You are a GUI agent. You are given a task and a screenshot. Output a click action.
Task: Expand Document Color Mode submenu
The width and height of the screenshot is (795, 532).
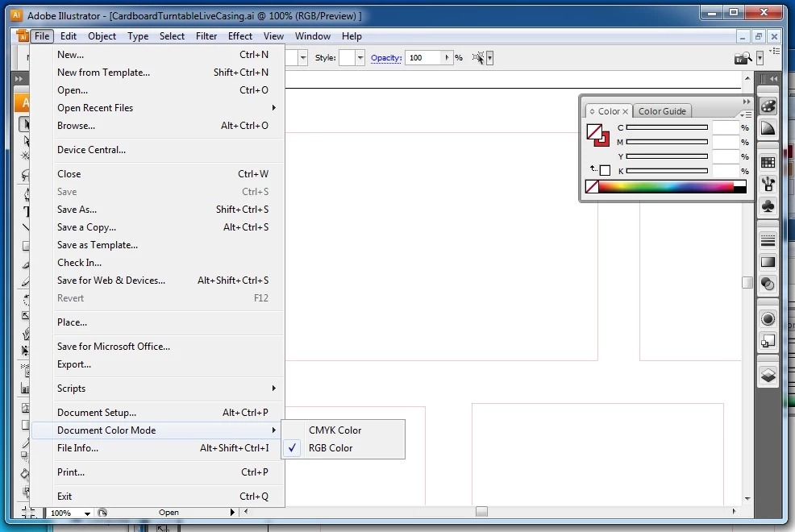point(157,430)
